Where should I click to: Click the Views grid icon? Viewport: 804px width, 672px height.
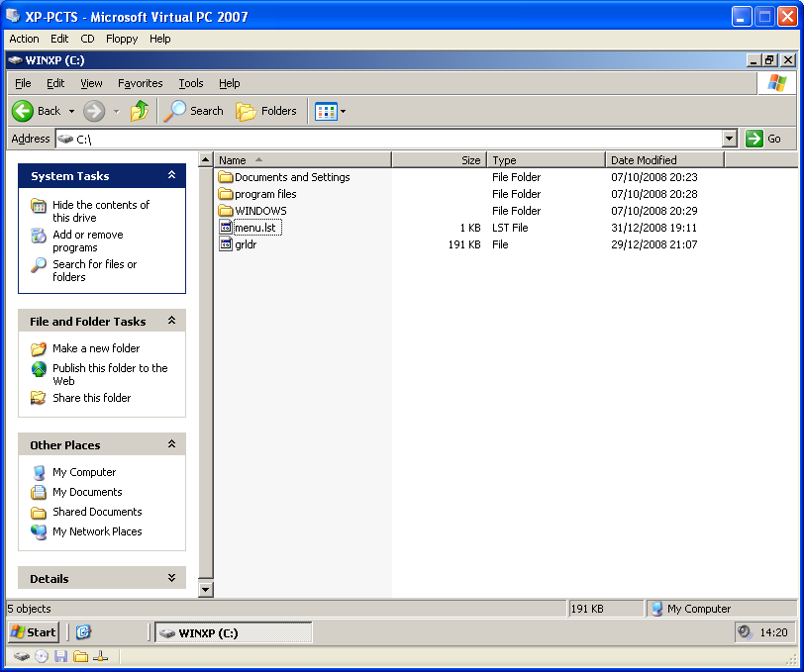326,111
